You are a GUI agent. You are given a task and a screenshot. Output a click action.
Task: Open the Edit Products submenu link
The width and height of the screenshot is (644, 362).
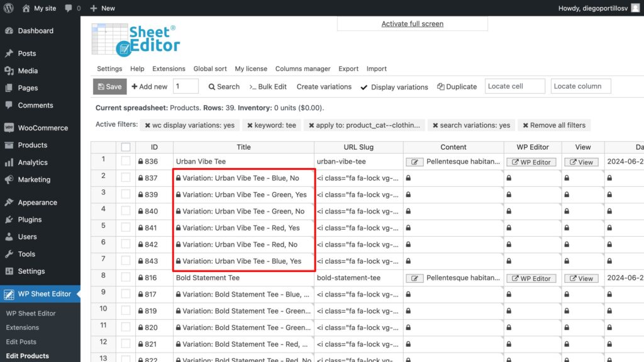click(x=27, y=356)
